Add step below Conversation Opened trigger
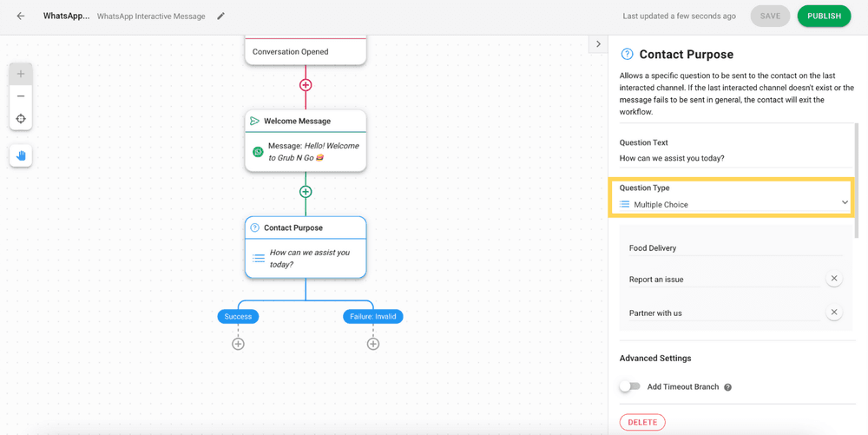The image size is (868, 435). point(306,85)
